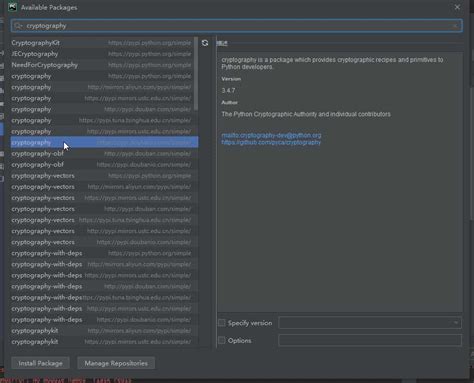Clear the search text with the small x icon

click(x=455, y=26)
